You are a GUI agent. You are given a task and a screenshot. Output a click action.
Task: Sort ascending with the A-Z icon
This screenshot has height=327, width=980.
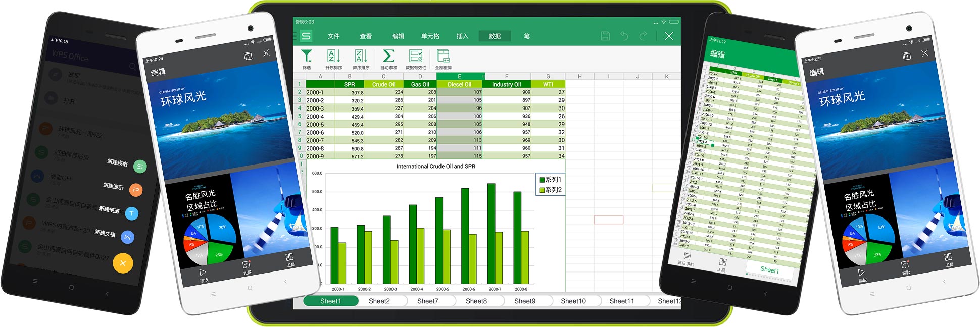pos(333,56)
